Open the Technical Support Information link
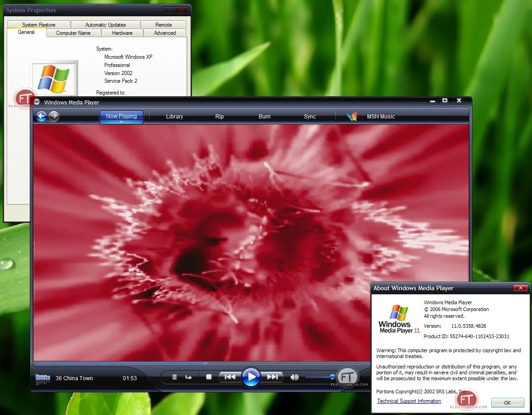 409,401
